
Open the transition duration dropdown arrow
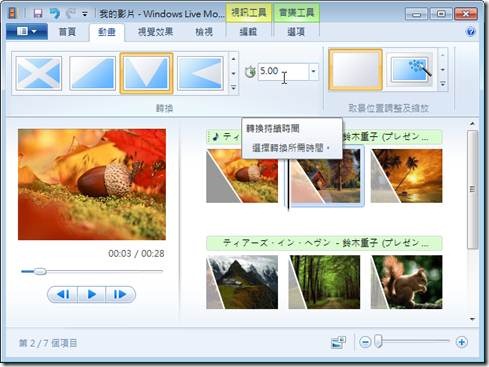point(313,71)
